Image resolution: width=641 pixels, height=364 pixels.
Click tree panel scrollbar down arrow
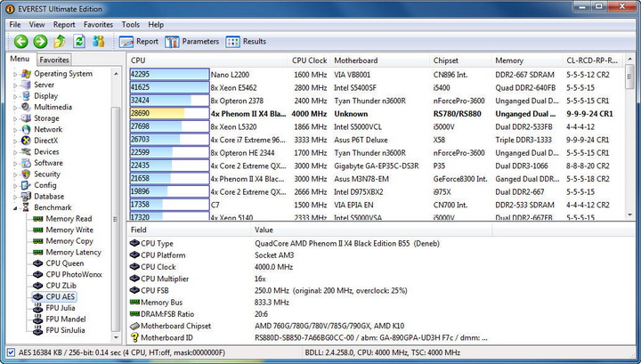pos(116,337)
